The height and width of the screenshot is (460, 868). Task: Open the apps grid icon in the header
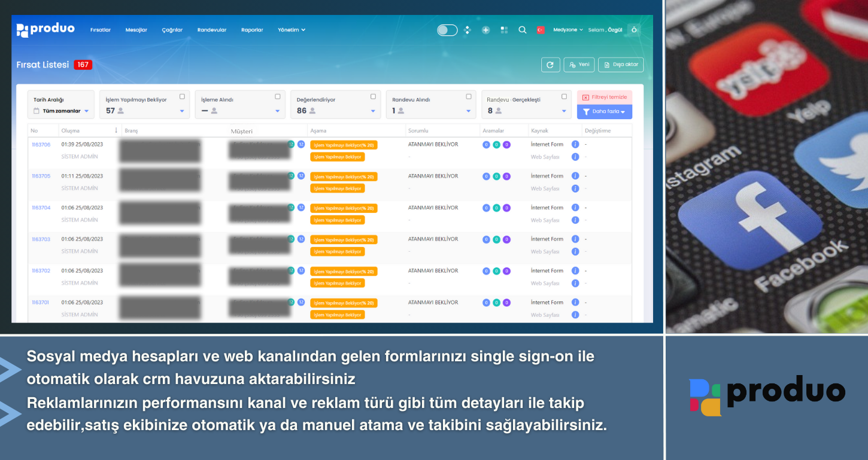(x=504, y=30)
